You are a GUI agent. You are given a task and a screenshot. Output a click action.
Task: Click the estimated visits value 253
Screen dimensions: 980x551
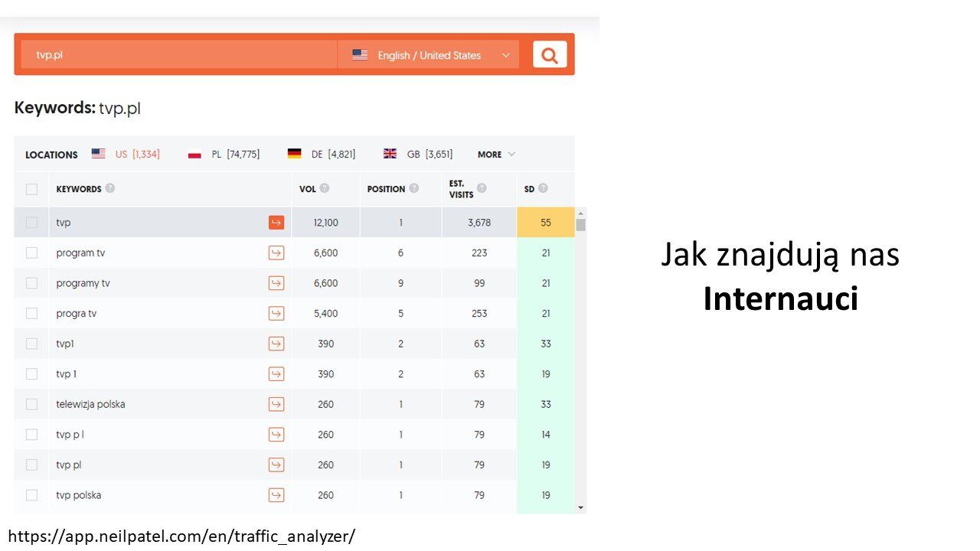479,313
